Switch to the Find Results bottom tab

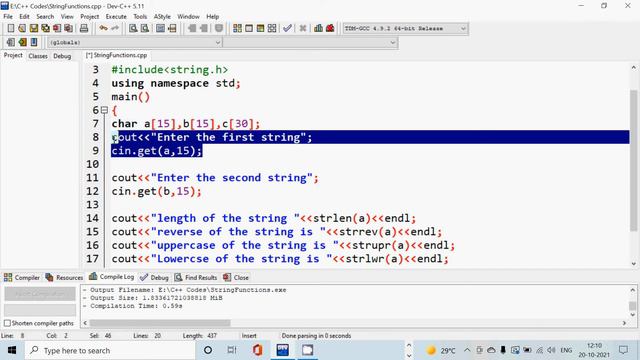pos(196,278)
